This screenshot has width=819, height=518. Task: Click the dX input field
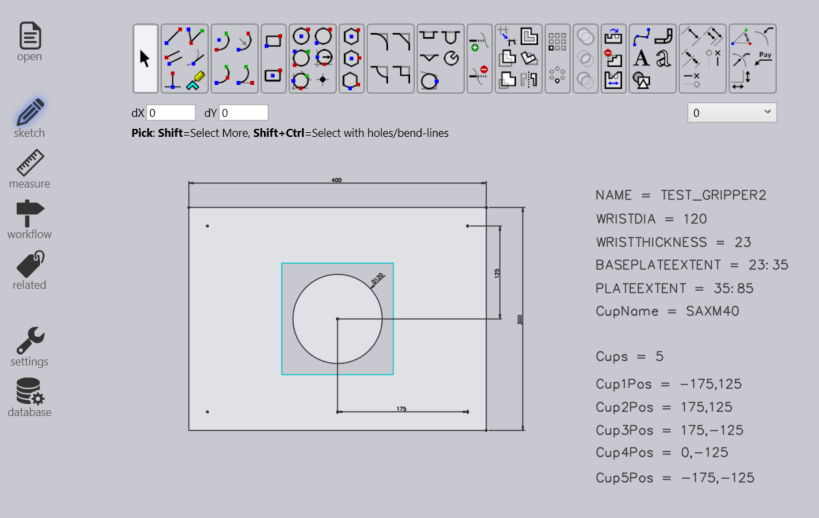(x=171, y=113)
